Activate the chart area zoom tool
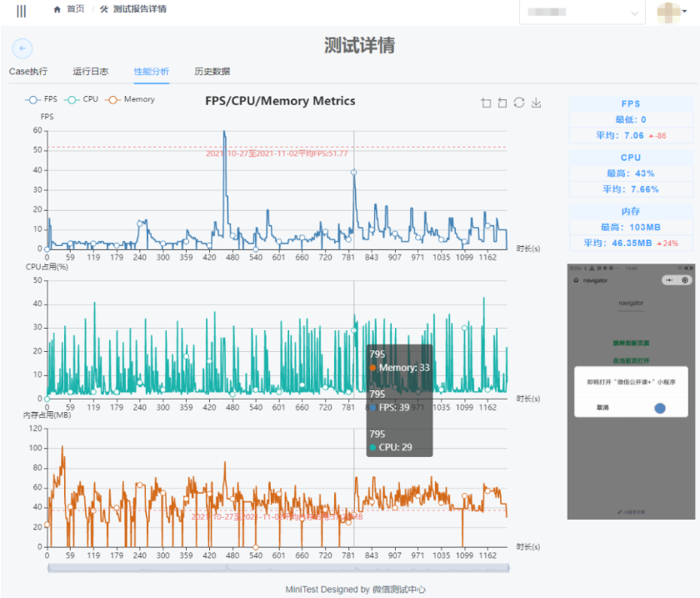Viewport: 700px width, 598px height. coord(486,103)
